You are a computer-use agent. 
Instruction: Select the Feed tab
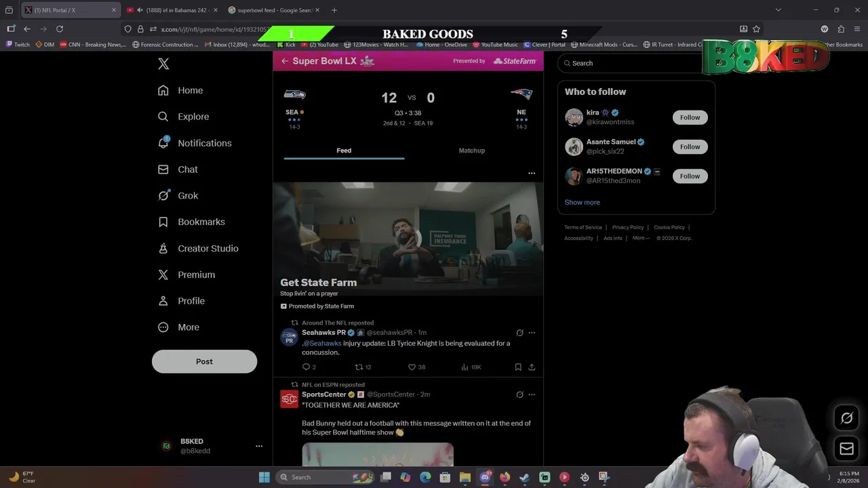tap(344, 150)
